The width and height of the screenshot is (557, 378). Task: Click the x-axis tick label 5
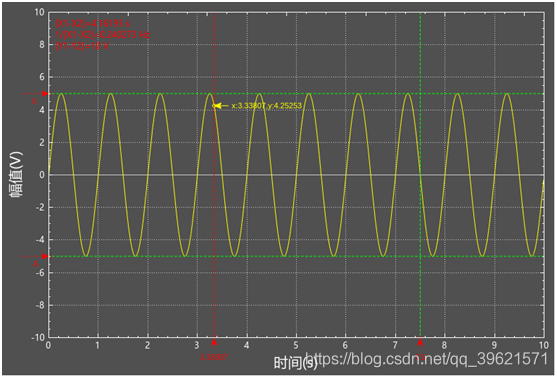296,345
